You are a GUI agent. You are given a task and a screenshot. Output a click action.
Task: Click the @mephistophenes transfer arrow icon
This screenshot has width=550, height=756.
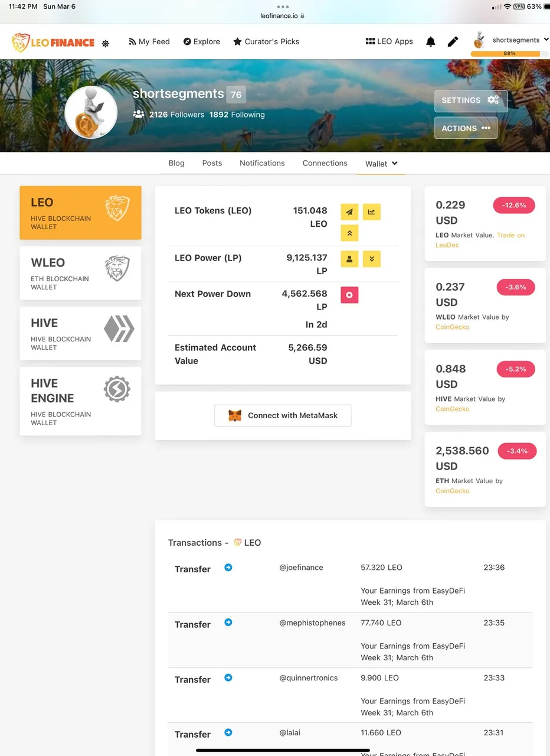[x=228, y=623]
